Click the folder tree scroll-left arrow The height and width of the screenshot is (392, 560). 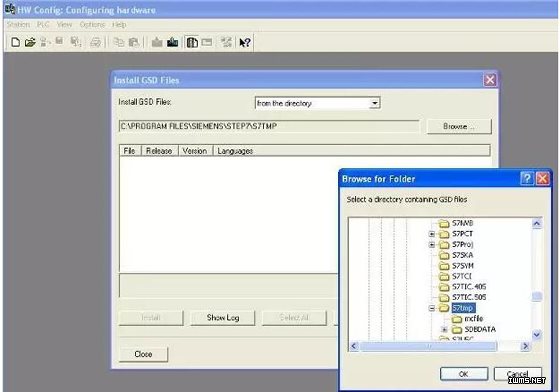(x=354, y=346)
